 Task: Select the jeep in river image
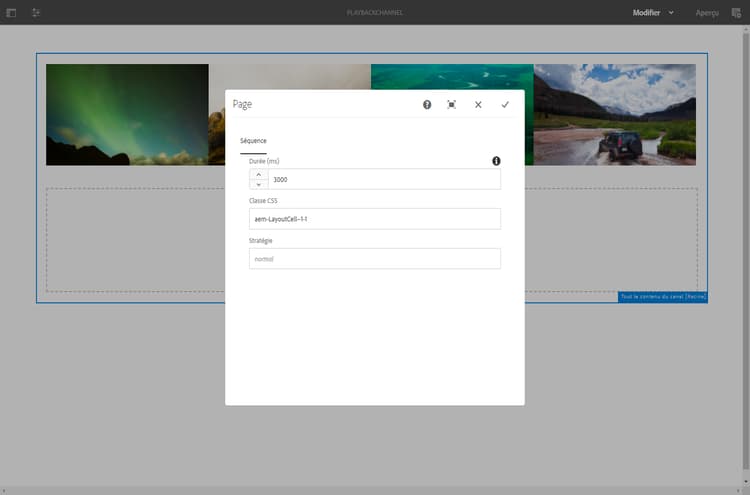point(615,115)
